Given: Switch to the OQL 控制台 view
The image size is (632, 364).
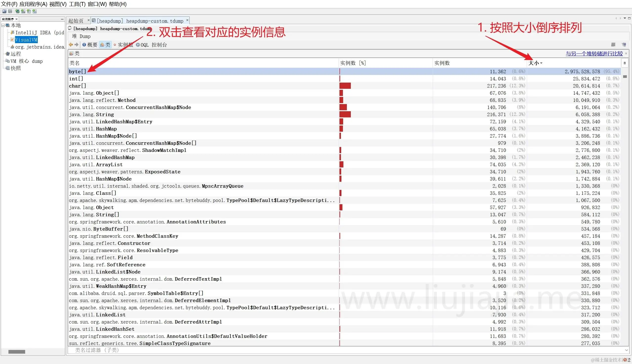Looking at the screenshot, I should point(151,45).
